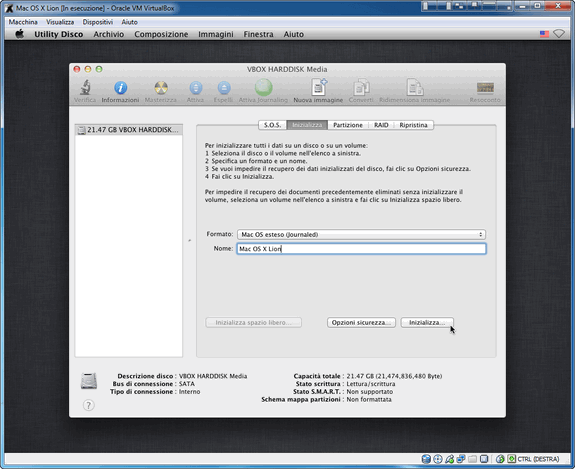Click the VirtualBox shared folders status icon
This screenshot has height=469, width=575.
(472, 459)
